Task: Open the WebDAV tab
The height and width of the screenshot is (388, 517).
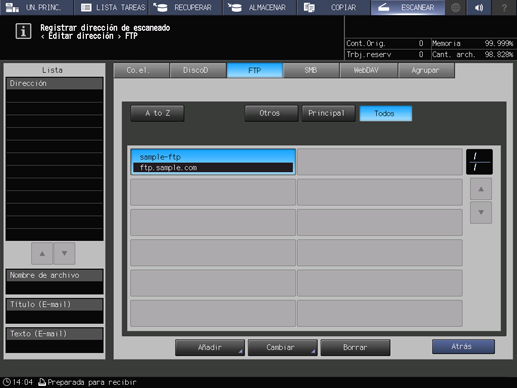Action: click(368, 70)
